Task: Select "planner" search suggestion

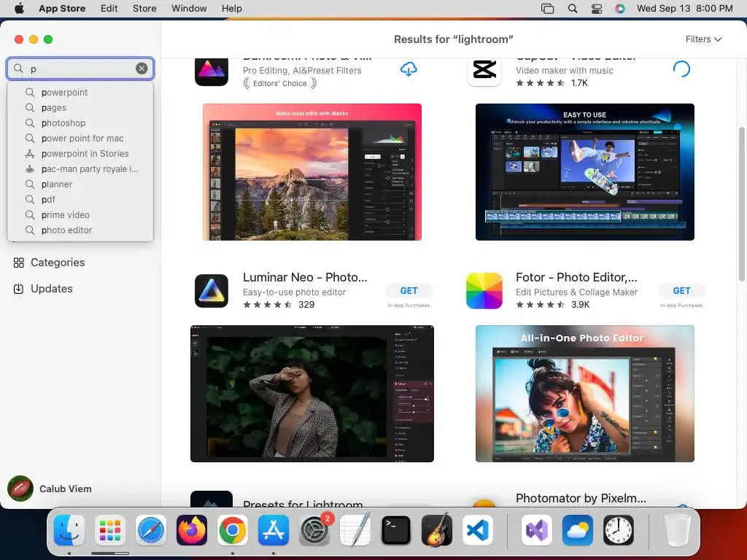Action: [80, 184]
